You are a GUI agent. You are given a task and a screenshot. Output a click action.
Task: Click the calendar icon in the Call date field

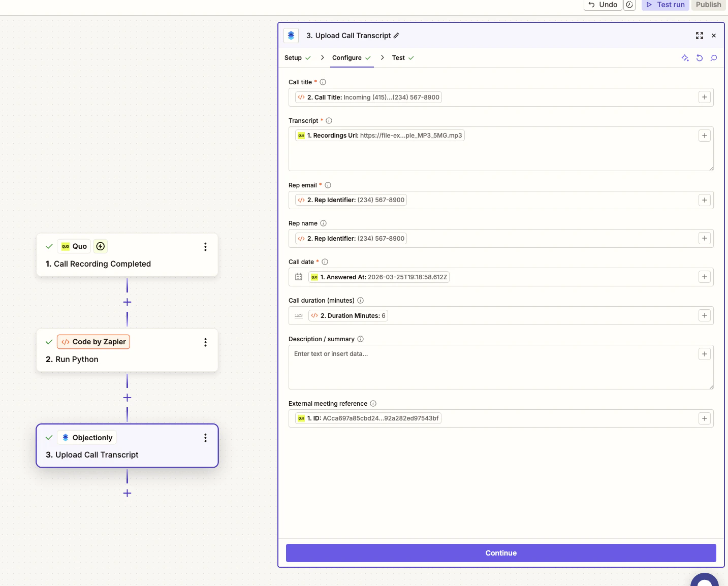click(299, 277)
